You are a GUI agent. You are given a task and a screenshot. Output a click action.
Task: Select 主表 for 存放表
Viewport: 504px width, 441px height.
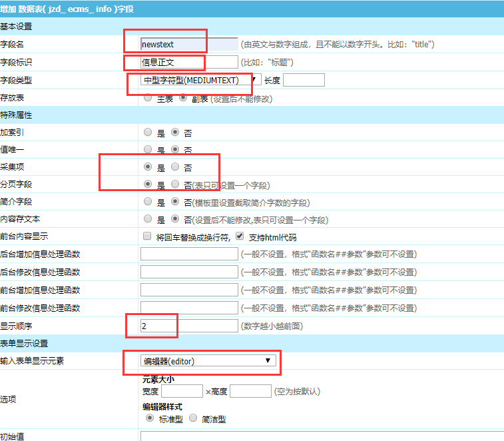(x=148, y=97)
